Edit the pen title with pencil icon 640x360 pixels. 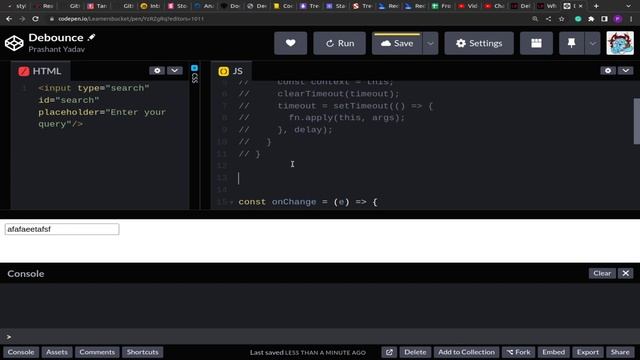(91, 38)
